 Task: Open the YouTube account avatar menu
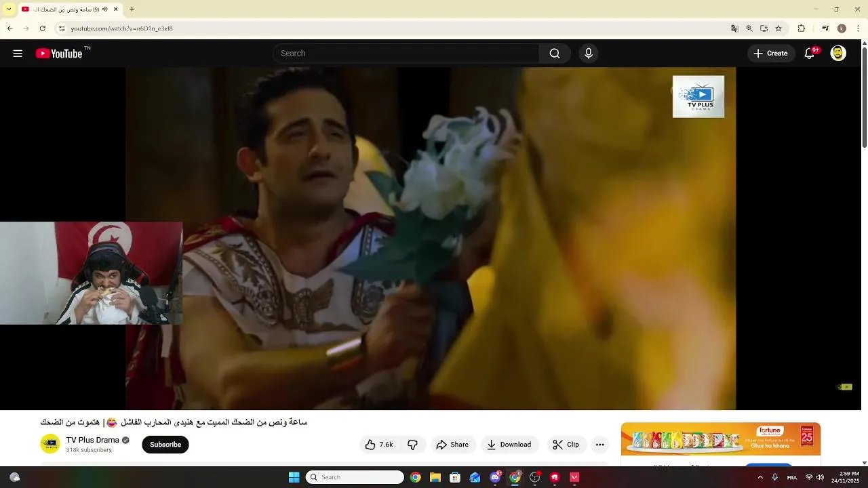click(x=838, y=54)
